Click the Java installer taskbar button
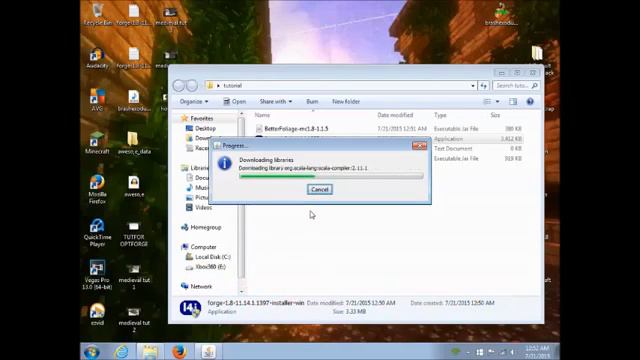640x360 pixels. pyautogui.click(x=209, y=351)
